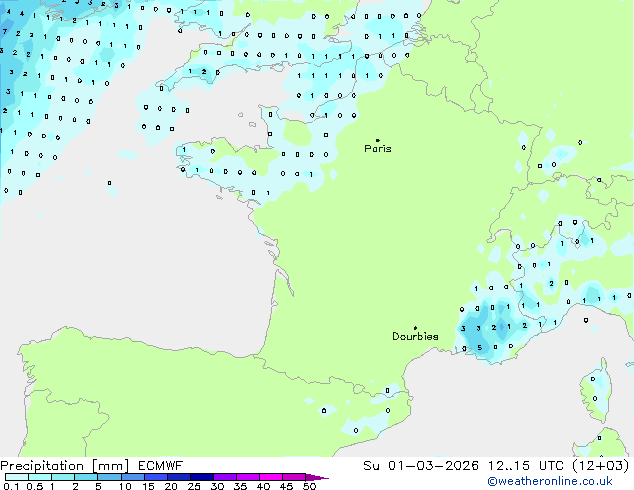The width and height of the screenshot is (634, 490).
Task: Click legend swatch between 0.1 and 0.5
Action: [x=17, y=477]
